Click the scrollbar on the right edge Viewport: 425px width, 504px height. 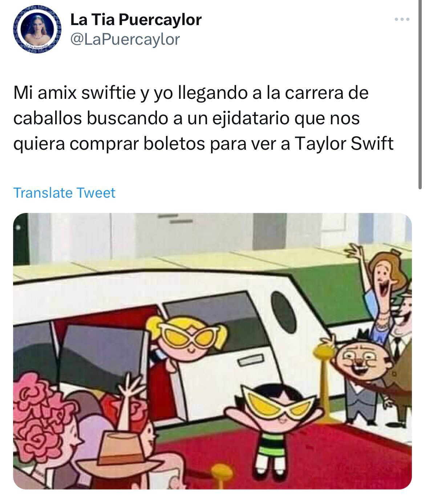(x=421, y=94)
